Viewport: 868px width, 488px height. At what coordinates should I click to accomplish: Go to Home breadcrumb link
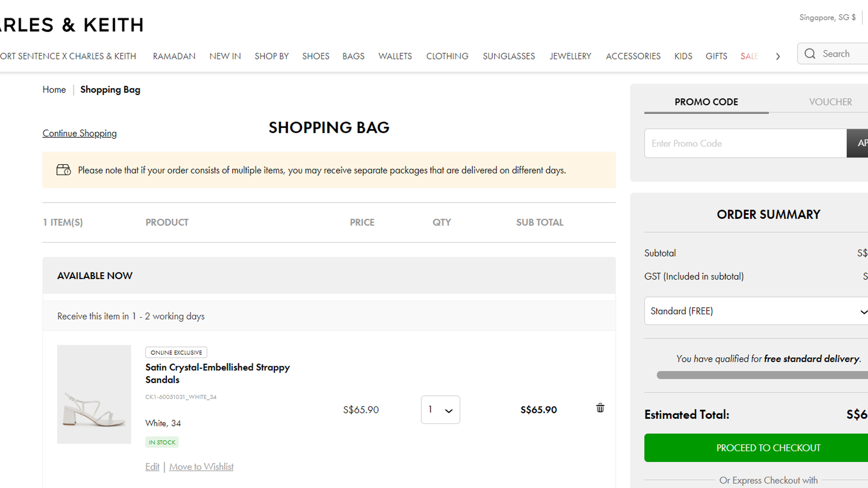(x=54, y=90)
